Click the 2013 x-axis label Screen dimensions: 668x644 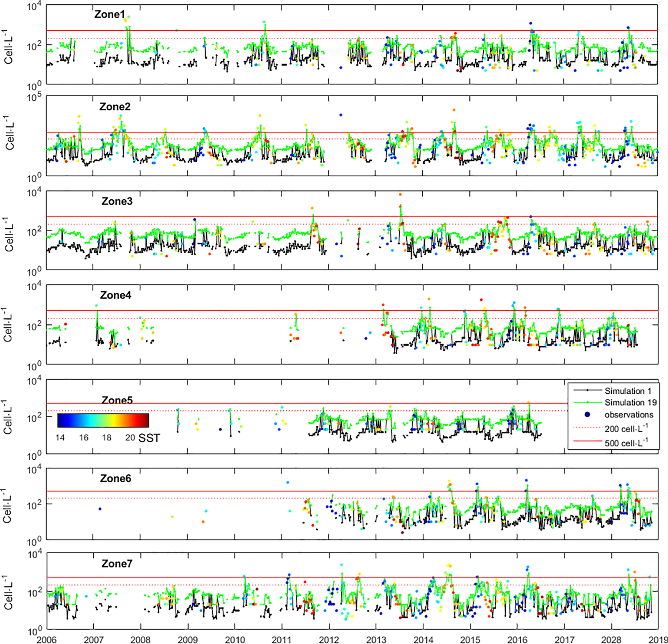[x=376, y=640]
